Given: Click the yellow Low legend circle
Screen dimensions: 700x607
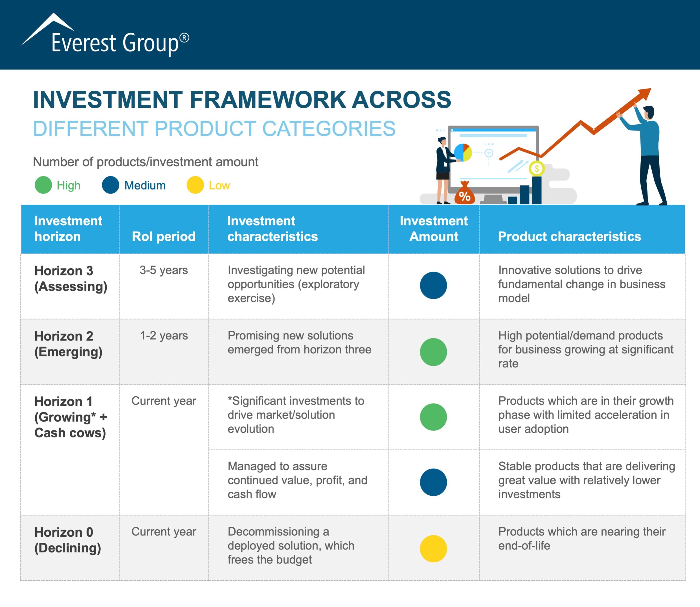Looking at the screenshot, I should pos(195,185).
